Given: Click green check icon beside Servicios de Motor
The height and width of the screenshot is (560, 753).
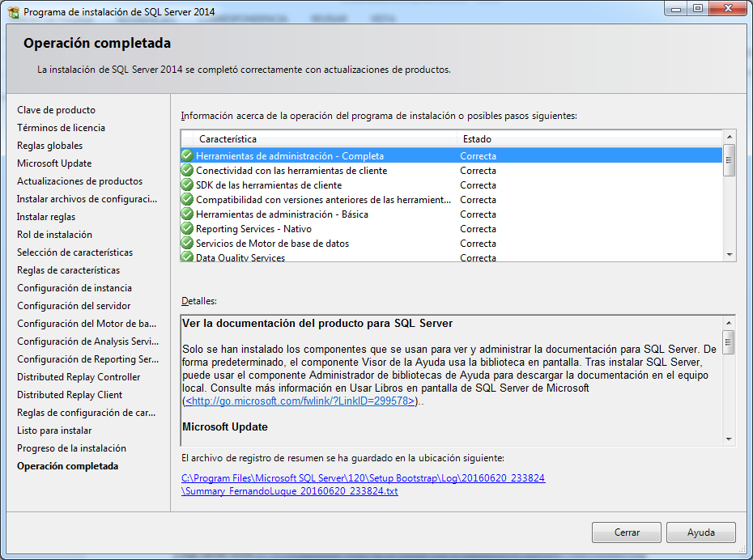Looking at the screenshot, I should pyautogui.click(x=187, y=243).
